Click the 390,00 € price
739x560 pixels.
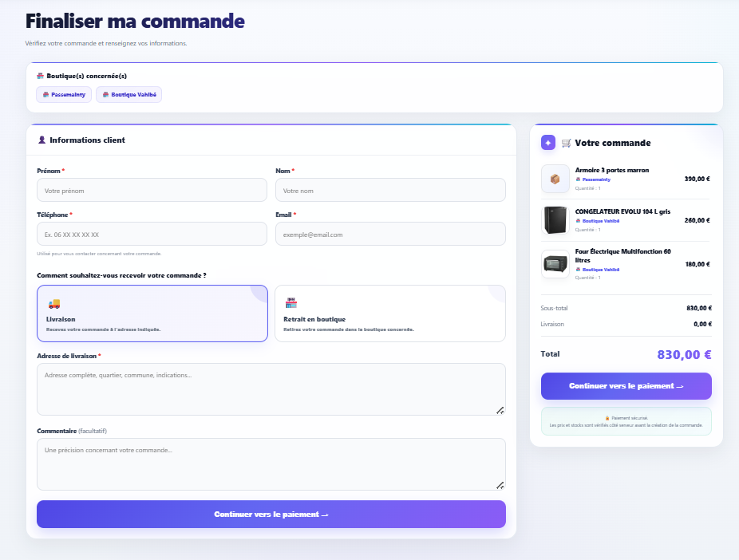click(697, 179)
